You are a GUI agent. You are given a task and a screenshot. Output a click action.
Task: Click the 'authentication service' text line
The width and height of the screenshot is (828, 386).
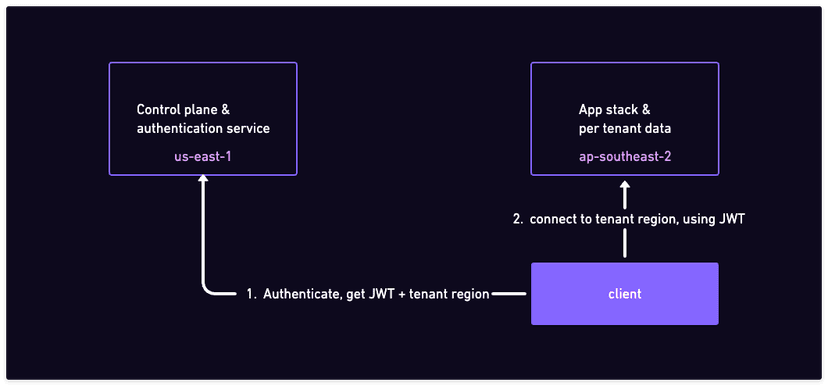click(203, 128)
